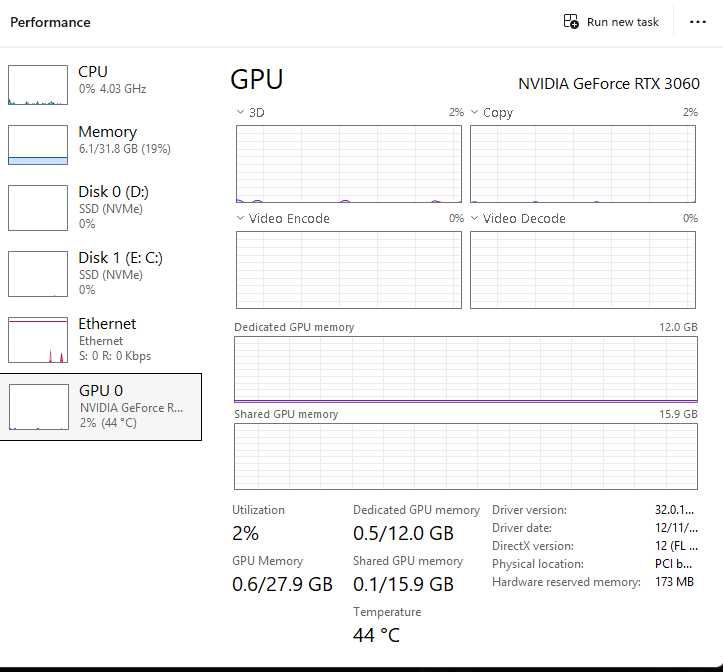Click the Disk 0 mini graph thumbnail
Viewport: 723px width, 672px height.
point(38,208)
